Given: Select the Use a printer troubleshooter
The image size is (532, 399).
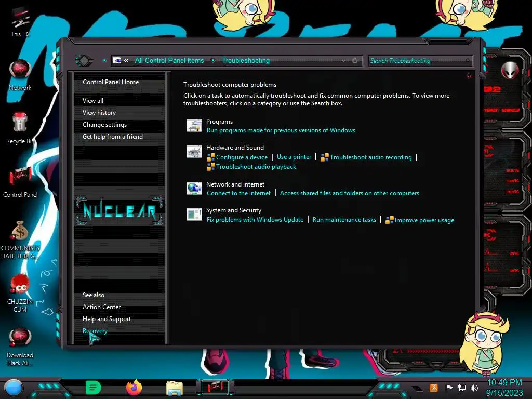Looking at the screenshot, I should tap(294, 157).
